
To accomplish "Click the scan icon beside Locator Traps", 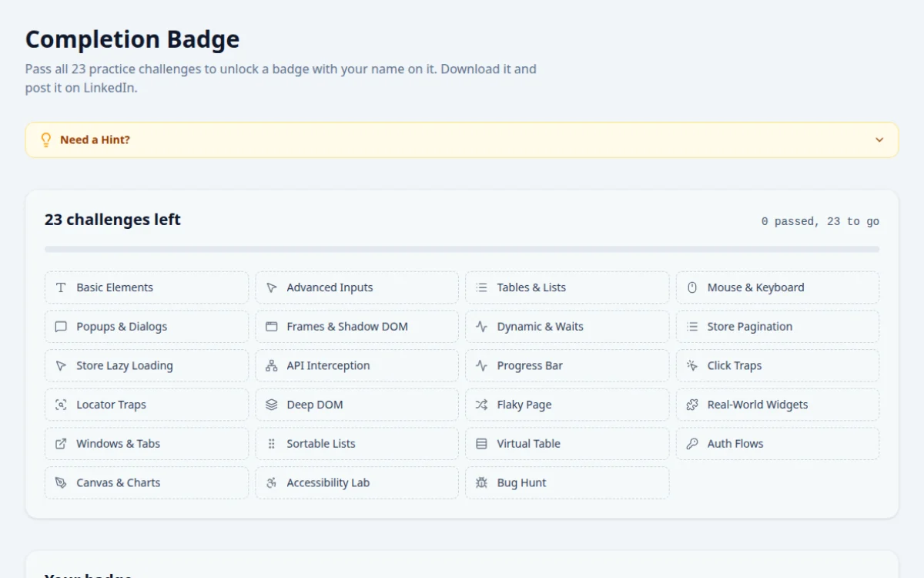I will pos(61,405).
